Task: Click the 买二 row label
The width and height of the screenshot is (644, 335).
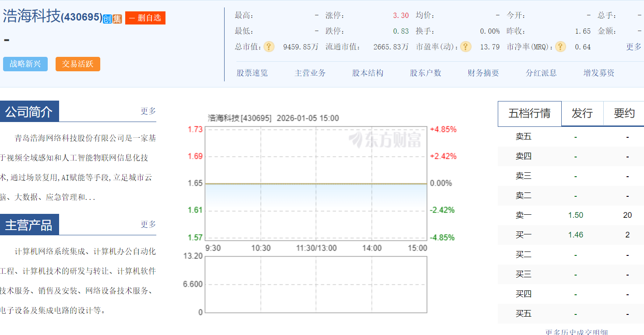Action: point(524,255)
